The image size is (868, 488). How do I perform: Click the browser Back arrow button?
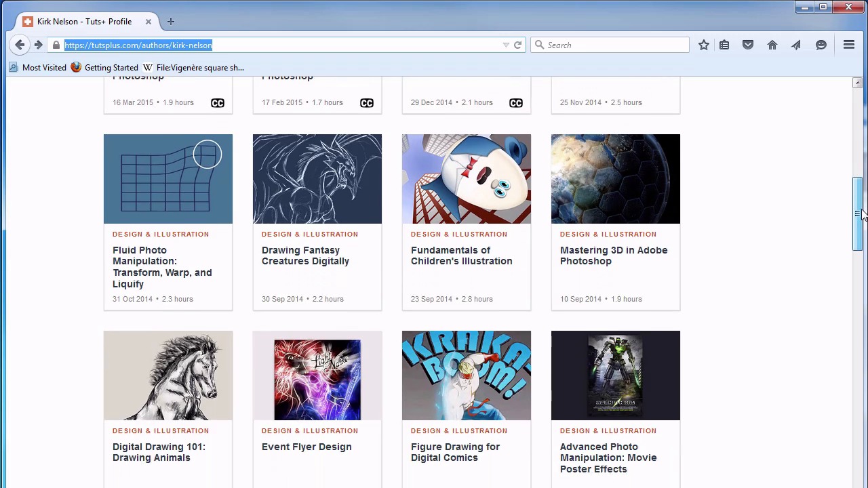(20, 45)
